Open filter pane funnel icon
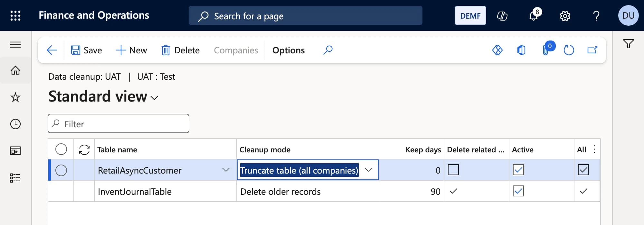 628,43
